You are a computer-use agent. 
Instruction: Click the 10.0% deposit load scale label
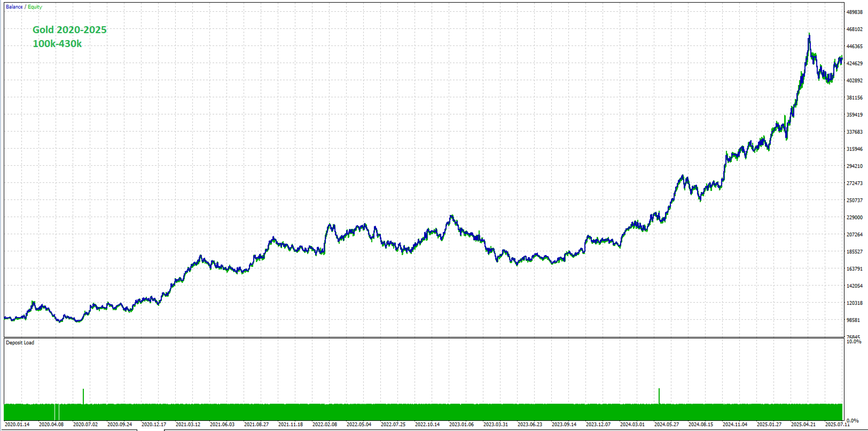coord(854,341)
